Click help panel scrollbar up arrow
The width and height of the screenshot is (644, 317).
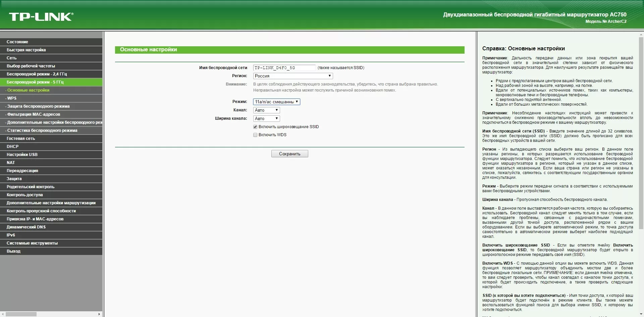[x=641, y=34]
